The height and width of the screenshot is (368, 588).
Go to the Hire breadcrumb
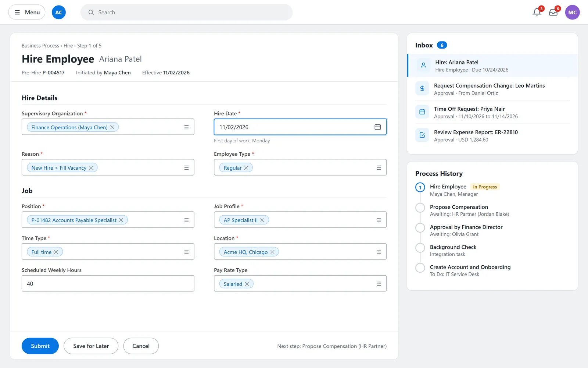[x=68, y=46]
